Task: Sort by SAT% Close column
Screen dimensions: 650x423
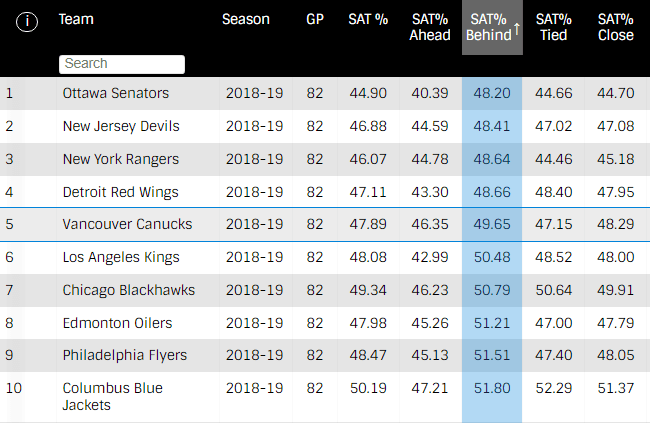Action: pos(615,27)
